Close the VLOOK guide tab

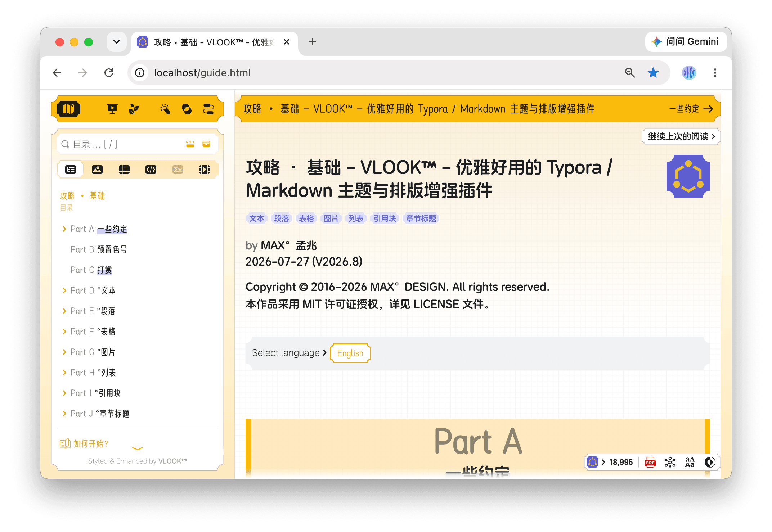[x=287, y=42]
